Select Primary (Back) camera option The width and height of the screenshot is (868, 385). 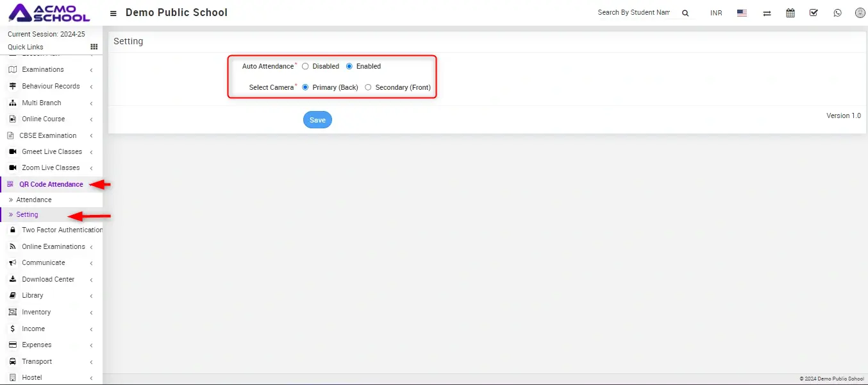(x=305, y=87)
